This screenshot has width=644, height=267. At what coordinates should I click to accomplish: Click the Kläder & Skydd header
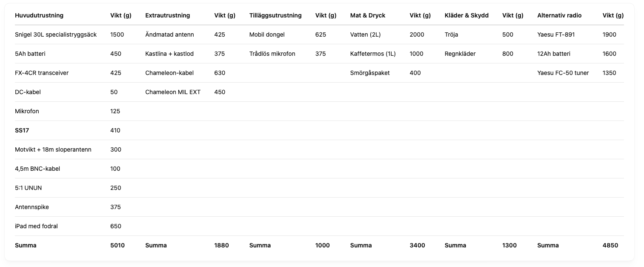[467, 15]
